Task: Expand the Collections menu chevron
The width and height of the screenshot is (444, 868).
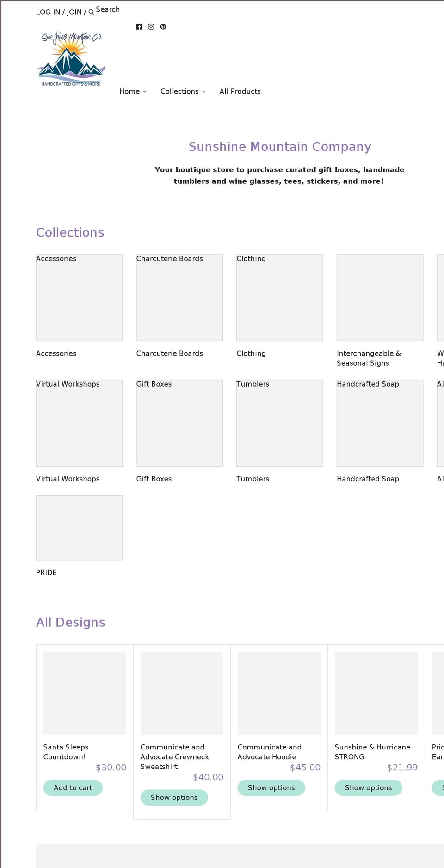Action: click(203, 92)
